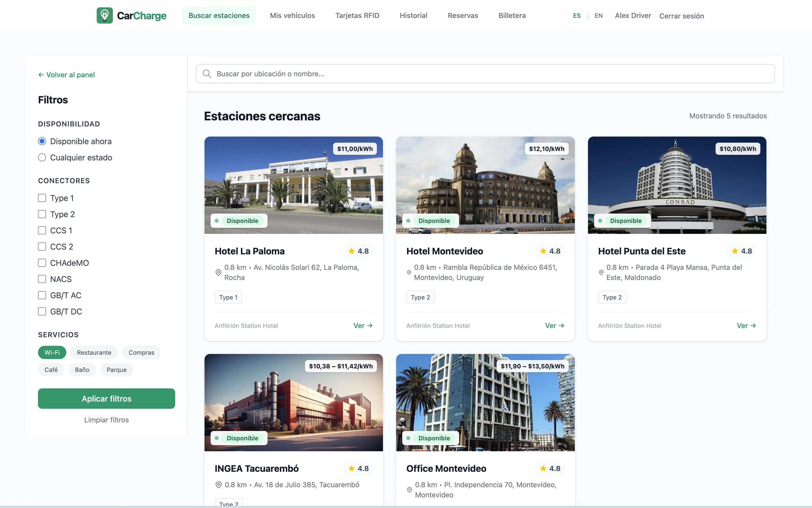
Task: Open the Buscar estaciones nav tab
Action: coord(219,15)
